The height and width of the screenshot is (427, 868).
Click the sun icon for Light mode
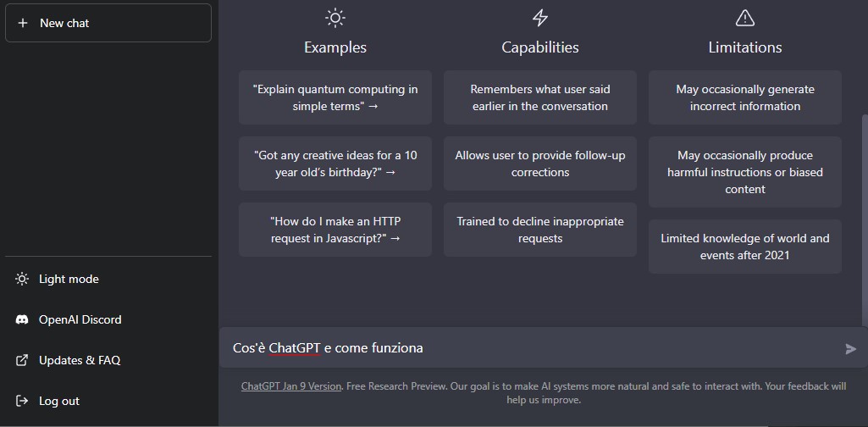(22, 279)
